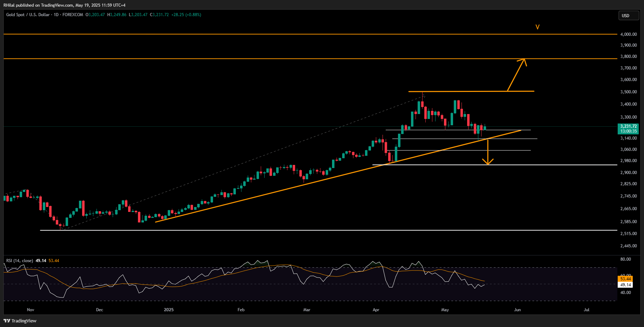Click the high value H3,249.86

117,15
